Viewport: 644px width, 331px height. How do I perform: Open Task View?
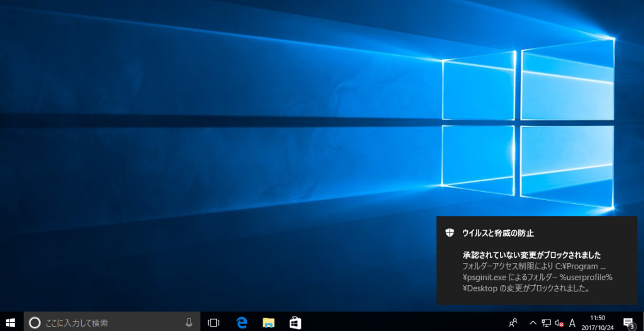214,323
